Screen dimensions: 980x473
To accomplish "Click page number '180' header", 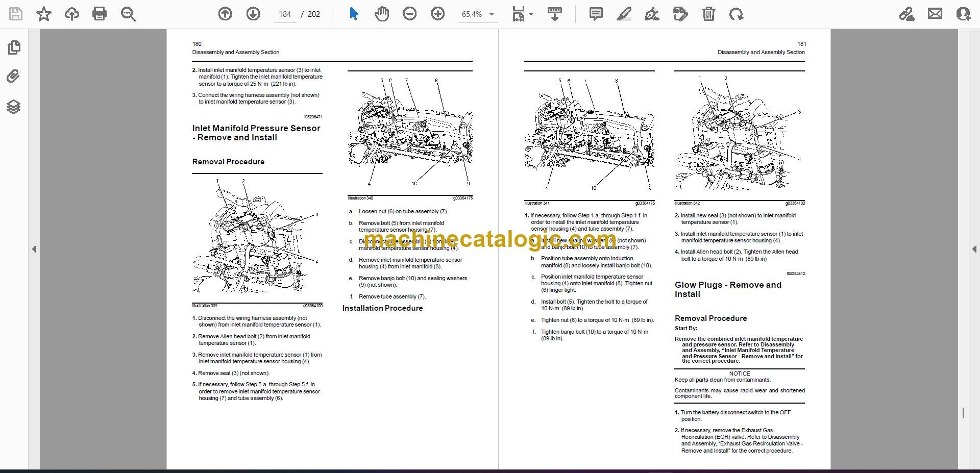I will pyautogui.click(x=197, y=44).
